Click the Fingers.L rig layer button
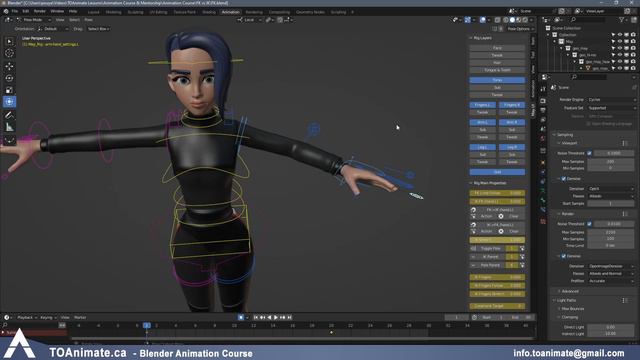The image size is (640, 360). (x=482, y=105)
